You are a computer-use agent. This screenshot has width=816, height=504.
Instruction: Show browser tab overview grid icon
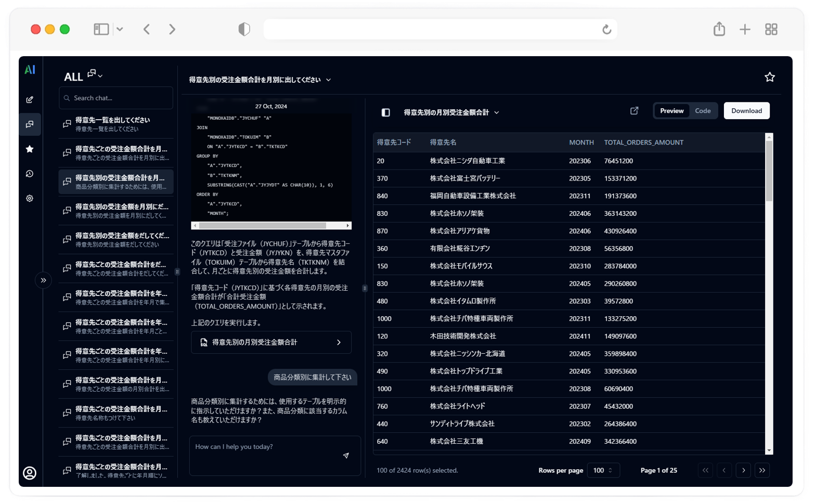[771, 30]
